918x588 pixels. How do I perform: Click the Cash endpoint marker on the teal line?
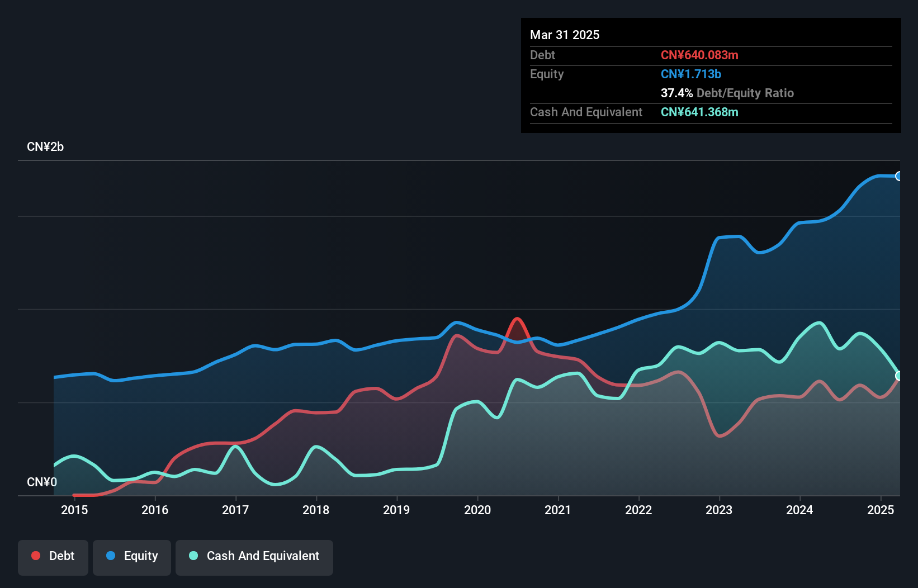pos(899,376)
